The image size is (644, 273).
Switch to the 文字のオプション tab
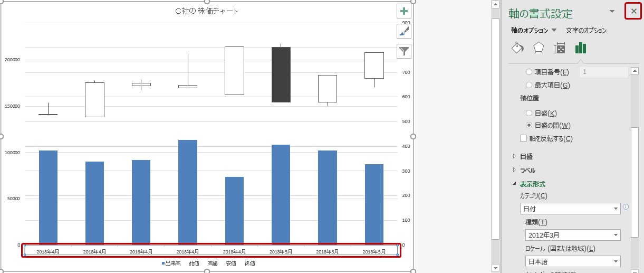coord(586,31)
